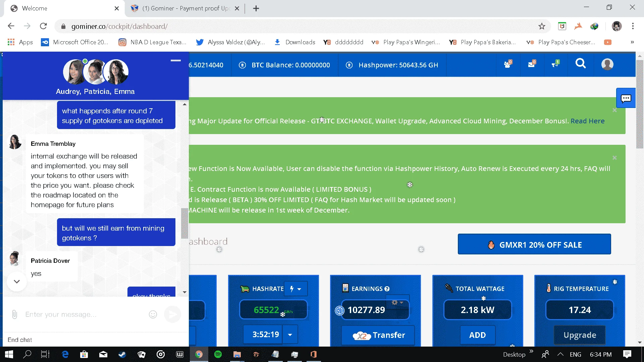Open the floating chat bubble button

pos(626,98)
